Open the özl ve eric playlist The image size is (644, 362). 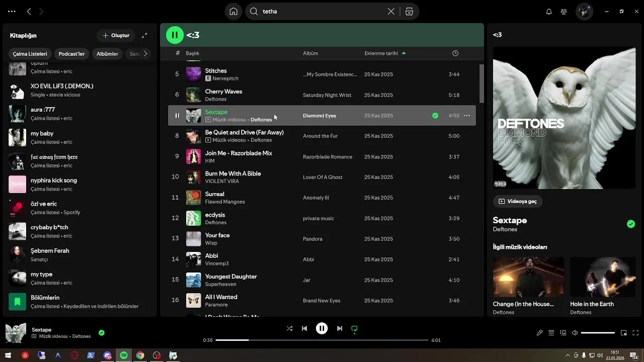tap(80, 208)
